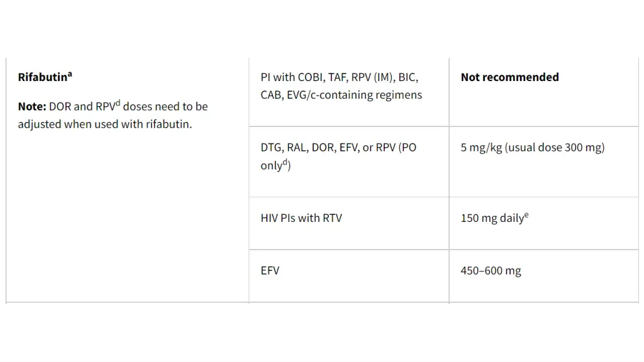
Task: Click the "150 mg daily" dose
Action: 492,219
